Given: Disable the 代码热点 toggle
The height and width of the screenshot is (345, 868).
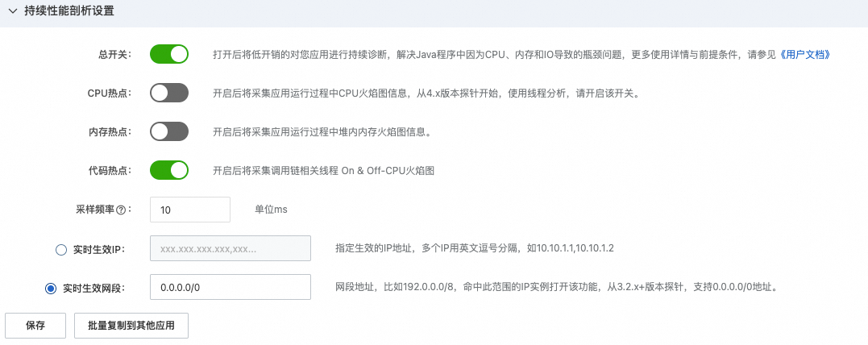Looking at the screenshot, I should click(168, 170).
